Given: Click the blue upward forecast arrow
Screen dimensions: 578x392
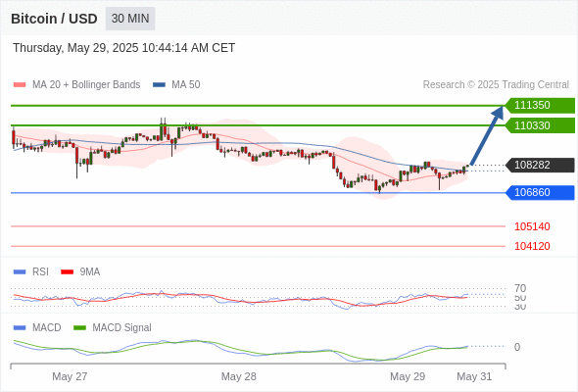Looking at the screenshot, I should [487, 135].
